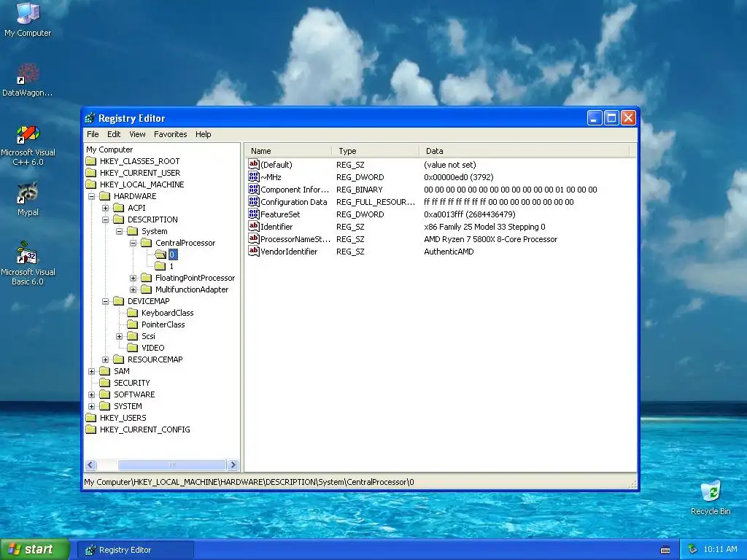
Task: Click the keyboard icon in system tray
Action: [x=665, y=550]
